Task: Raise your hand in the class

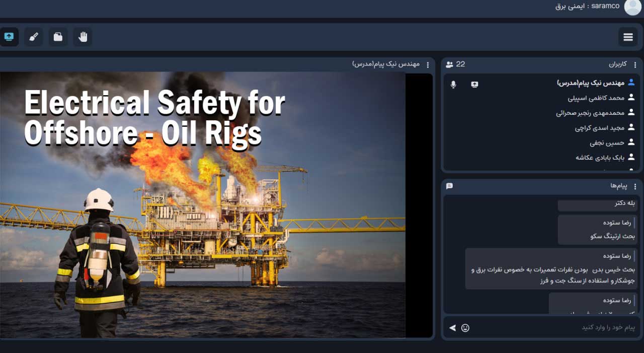Action: [83, 37]
